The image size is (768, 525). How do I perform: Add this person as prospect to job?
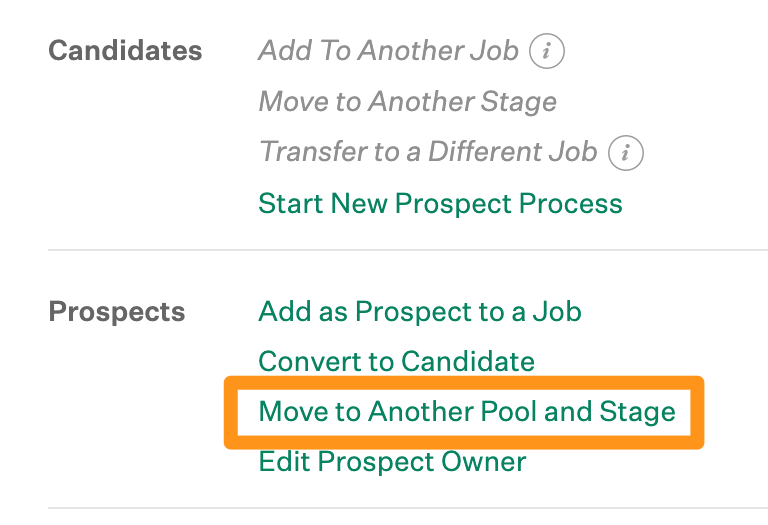(x=420, y=311)
